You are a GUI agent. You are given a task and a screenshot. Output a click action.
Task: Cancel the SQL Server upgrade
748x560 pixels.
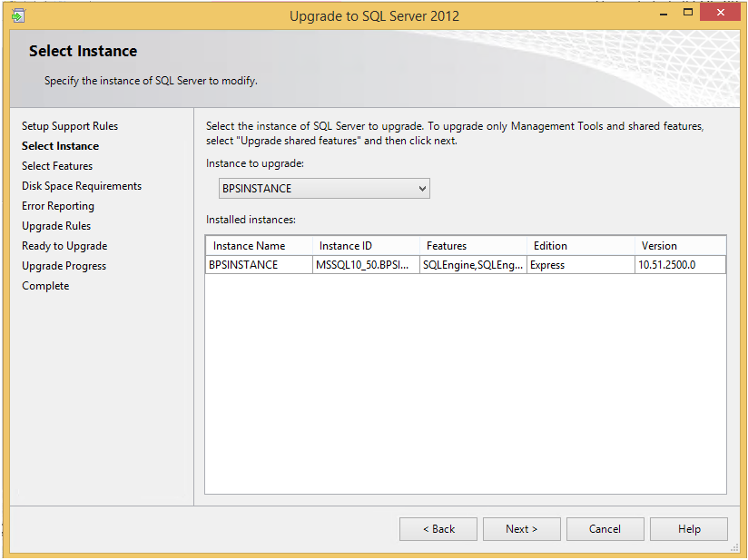pos(605,529)
